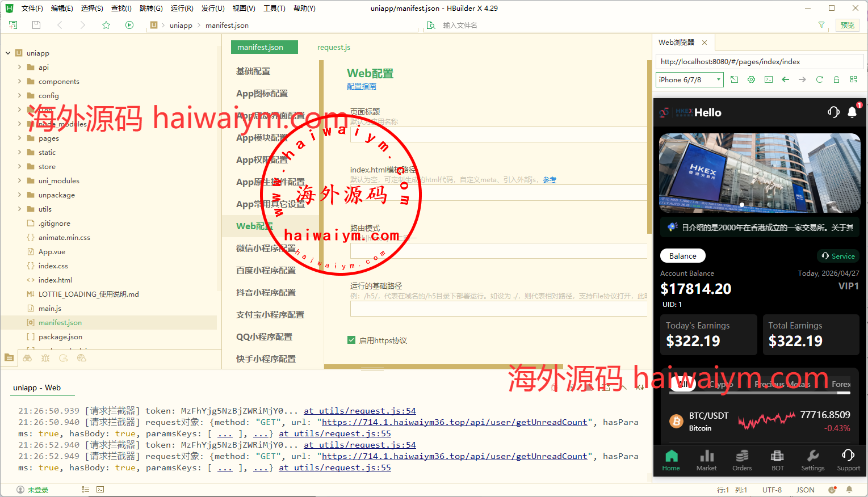Toggle the lock icon in browser toolbar
Viewport: 868px width, 497px height.
point(836,79)
